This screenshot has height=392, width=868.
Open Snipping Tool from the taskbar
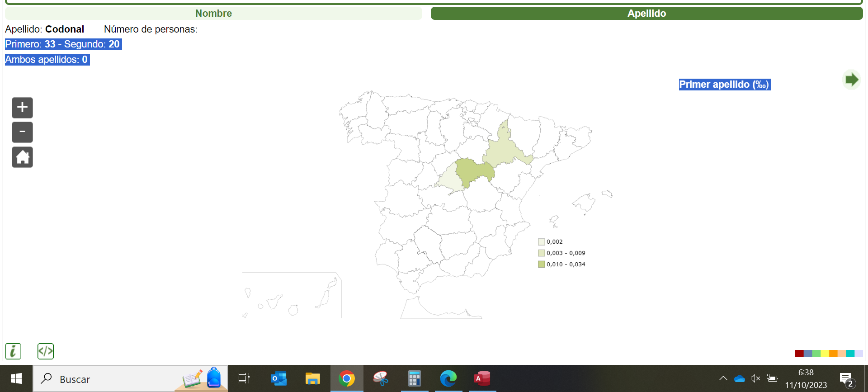pyautogui.click(x=381, y=378)
